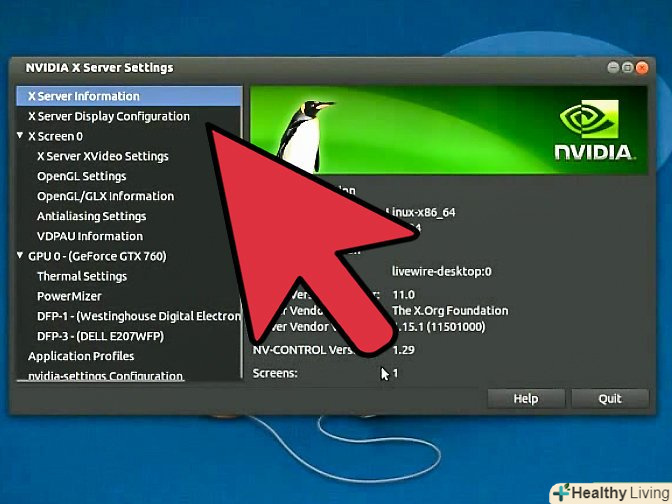Open Antialiasing Settings page

click(91, 216)
